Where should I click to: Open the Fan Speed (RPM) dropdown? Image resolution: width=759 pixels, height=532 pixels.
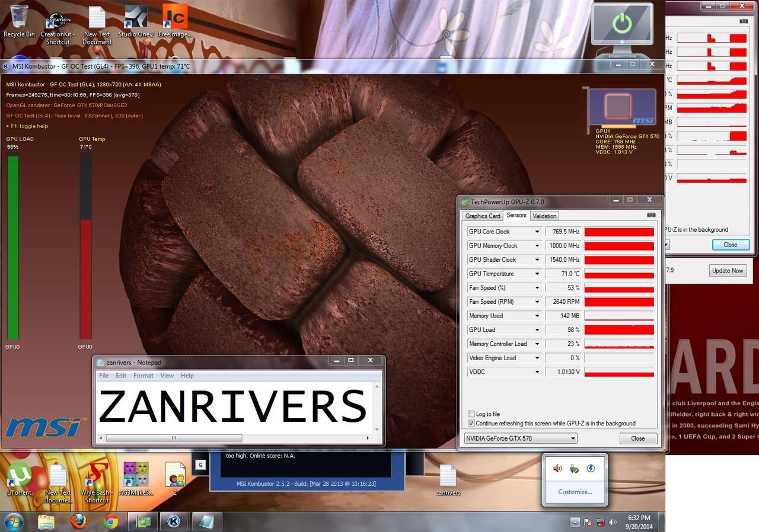537,302
